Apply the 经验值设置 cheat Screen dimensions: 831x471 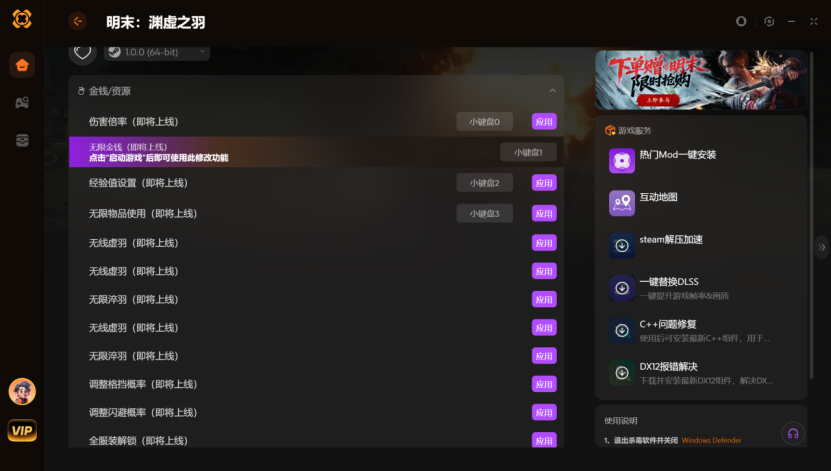pos(544,183)
